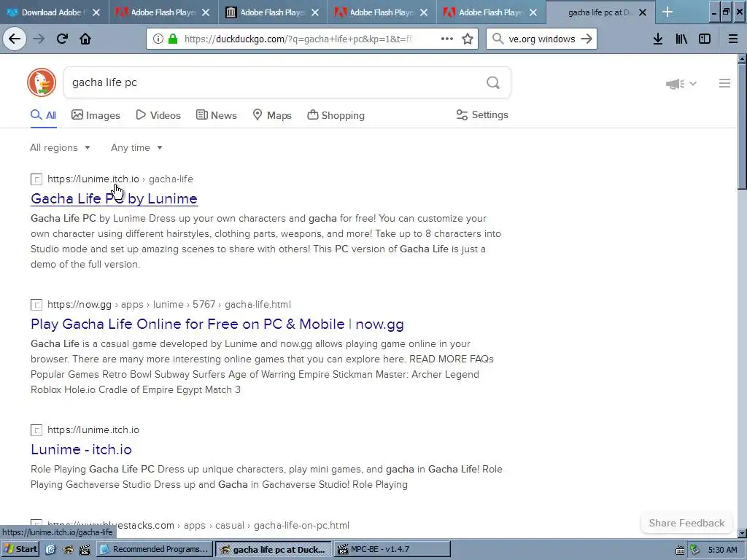Viewport: 747px width, 560px height.
Task: Open a new browser tab with plus icon
Action: click(667, 12)
